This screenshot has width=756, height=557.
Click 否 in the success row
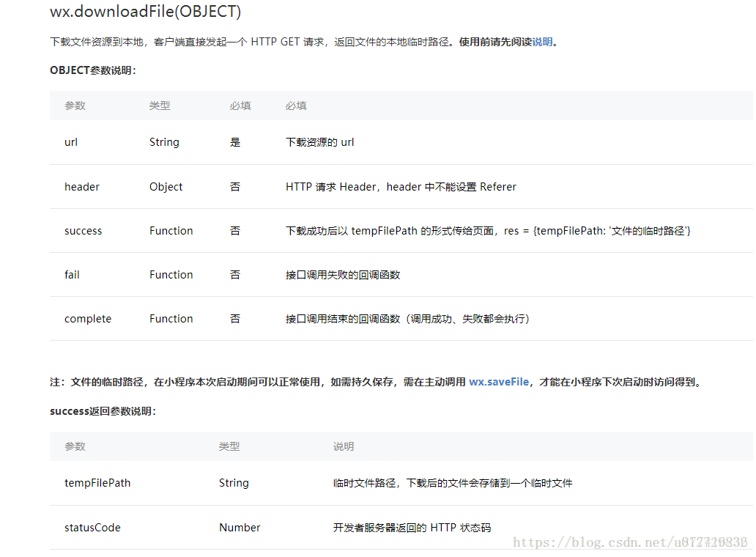pyautogui.click(x=235, y=231)
